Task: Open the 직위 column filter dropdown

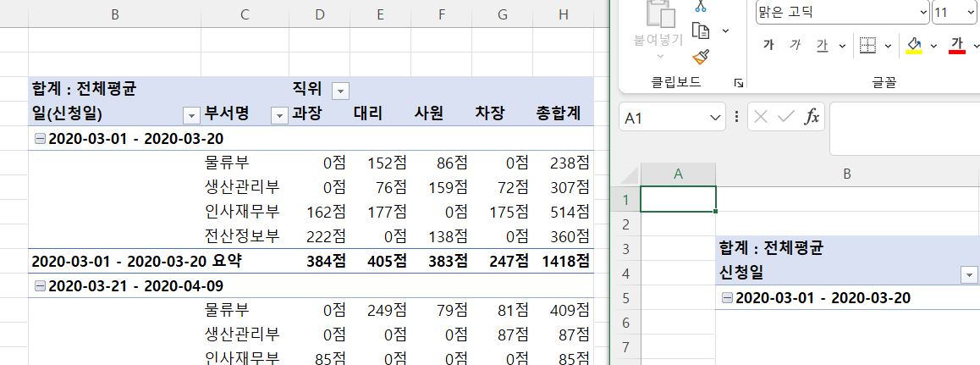Action: (339, 91)
